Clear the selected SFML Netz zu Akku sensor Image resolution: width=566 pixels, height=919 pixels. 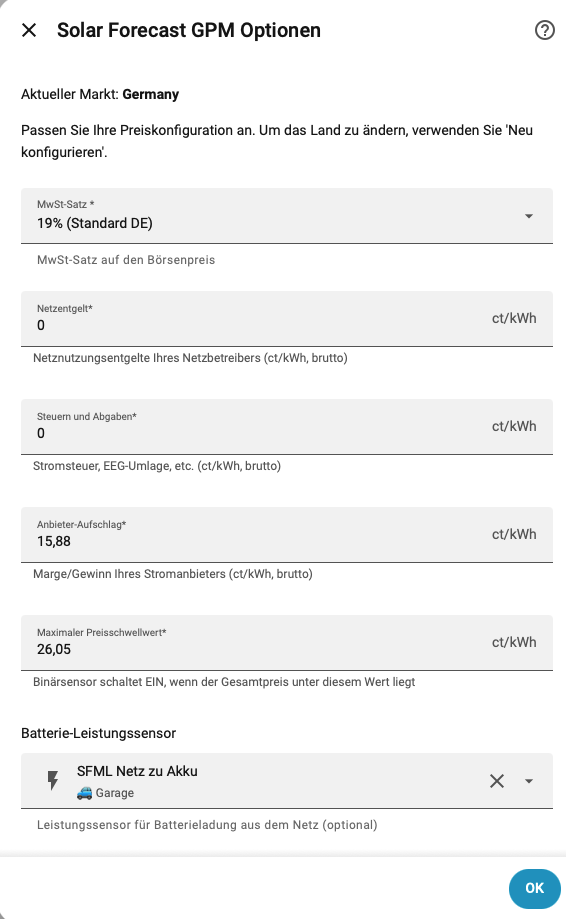tap(497, 781)
